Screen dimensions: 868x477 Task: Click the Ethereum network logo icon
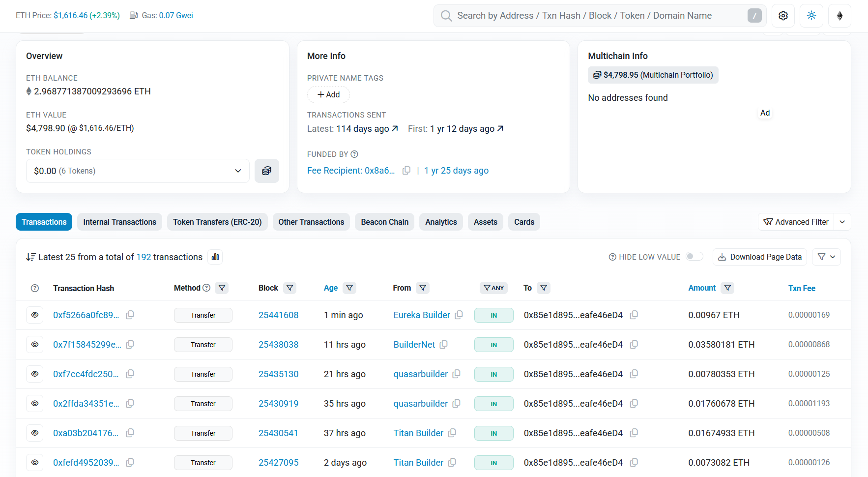pos(840,16)
